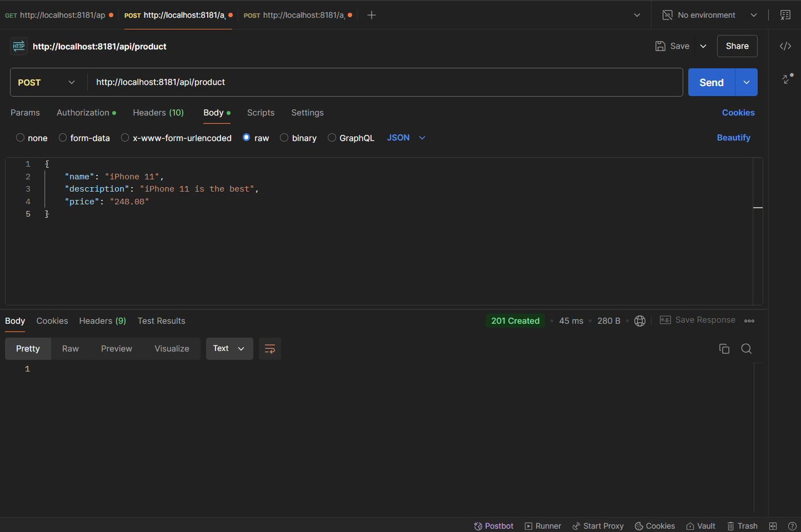Open the code snippet generator panel

pyautogui.click(x=785, y=46)
